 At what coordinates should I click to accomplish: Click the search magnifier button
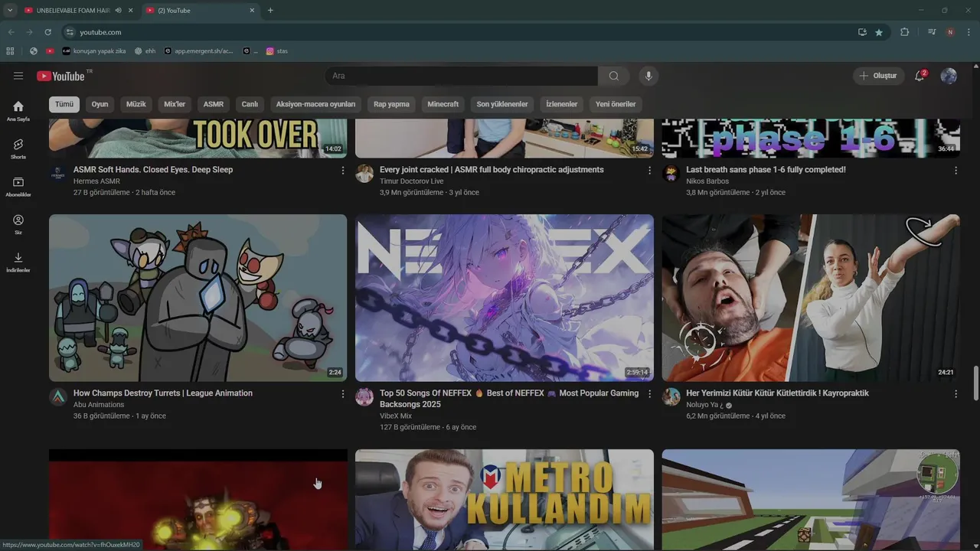coord(614,76)
